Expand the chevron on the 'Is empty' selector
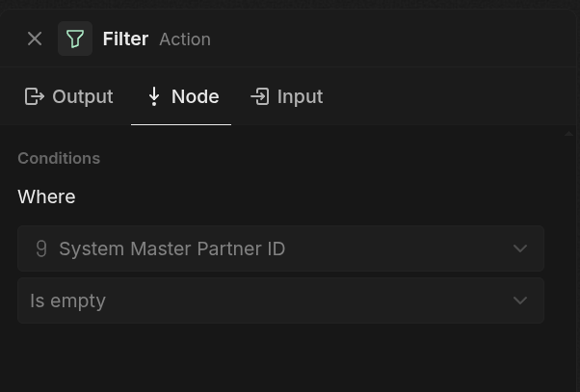This screenshot has width=580, height=392. pos(520,301)
